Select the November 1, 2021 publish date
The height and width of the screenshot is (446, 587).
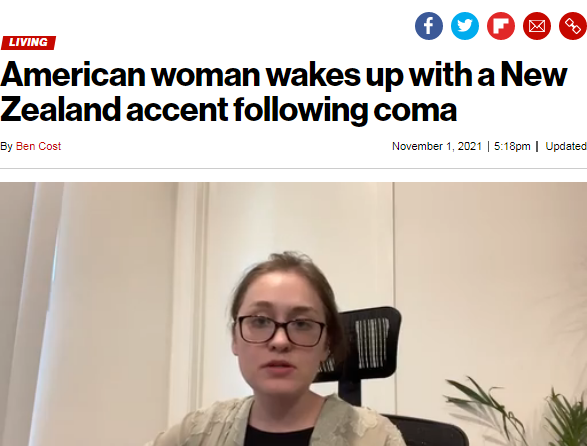point(437,146)
